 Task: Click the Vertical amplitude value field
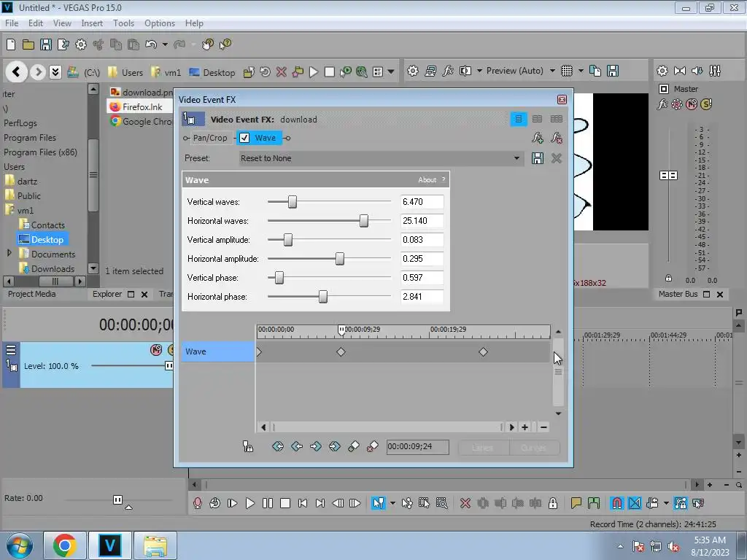point(422,239)
